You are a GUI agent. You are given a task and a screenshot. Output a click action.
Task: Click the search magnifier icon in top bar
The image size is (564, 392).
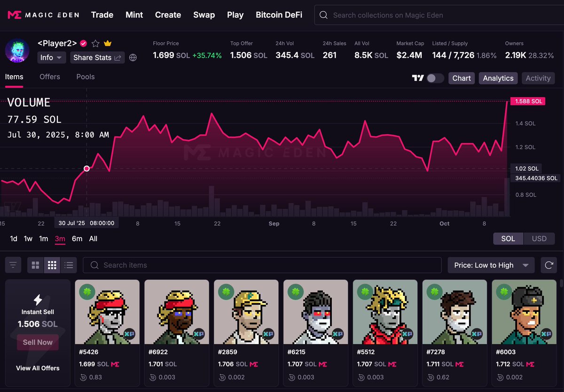click(x=323, y=15)
